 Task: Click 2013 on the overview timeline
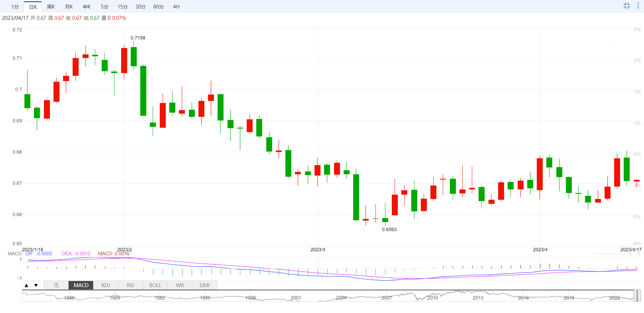478,298
